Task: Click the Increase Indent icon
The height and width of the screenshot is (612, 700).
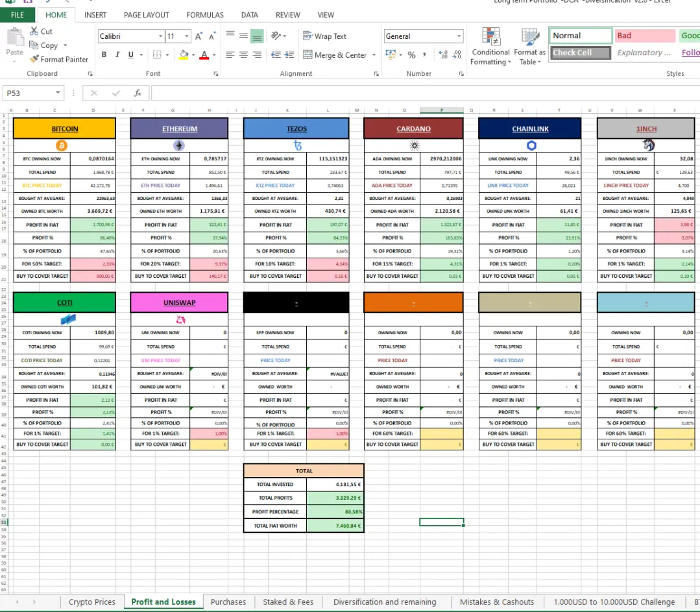Action: [289, 55]
